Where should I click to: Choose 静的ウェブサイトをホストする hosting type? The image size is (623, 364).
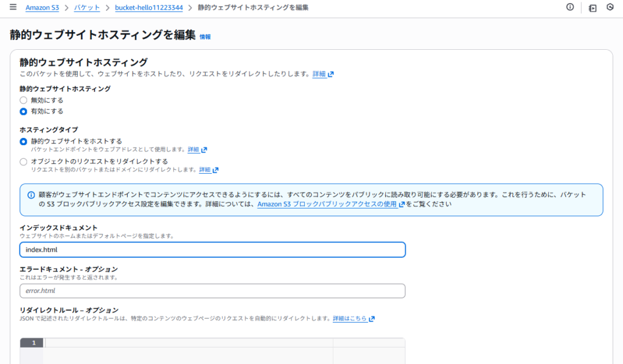coord(24,141)
